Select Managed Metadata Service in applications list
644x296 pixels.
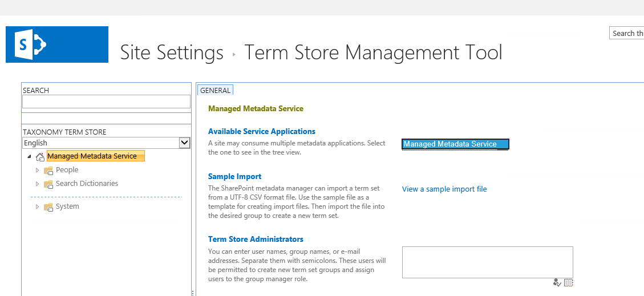[455, 144]
